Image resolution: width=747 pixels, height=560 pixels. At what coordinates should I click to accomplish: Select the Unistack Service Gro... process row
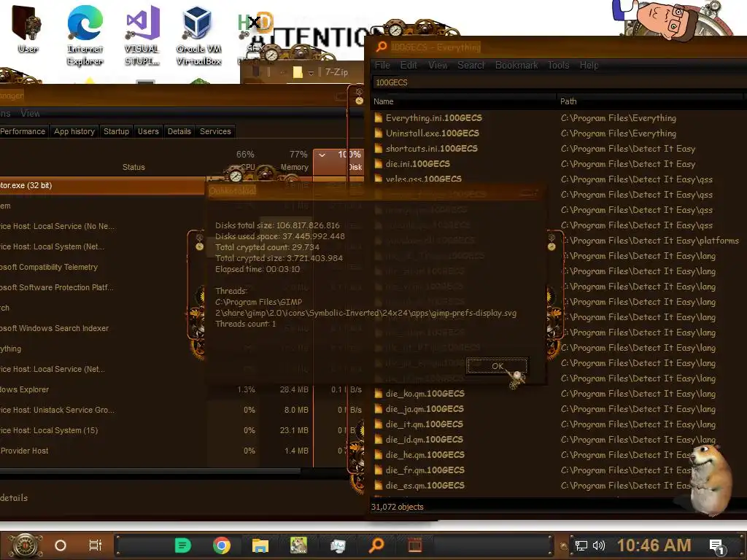[103, 410]
